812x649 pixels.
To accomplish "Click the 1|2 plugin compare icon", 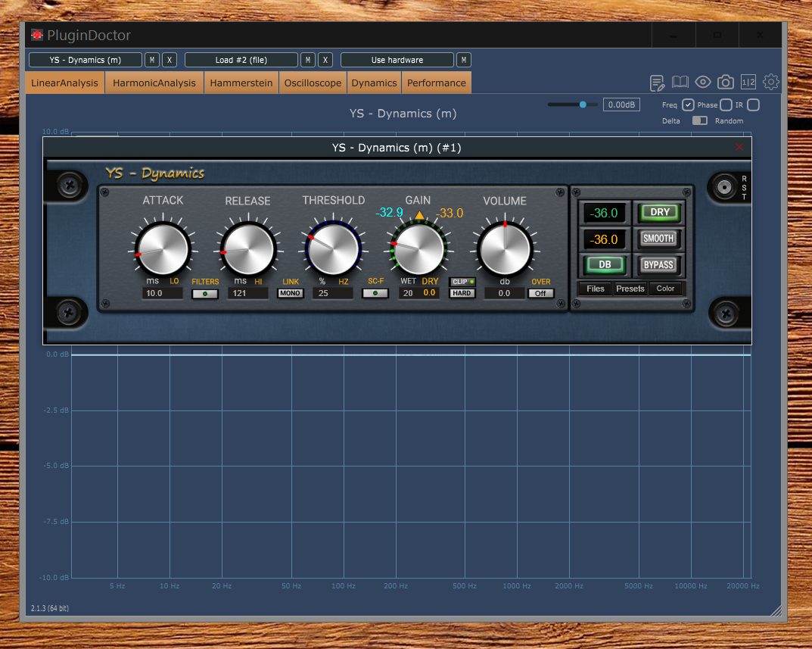I will pos(748,82).
